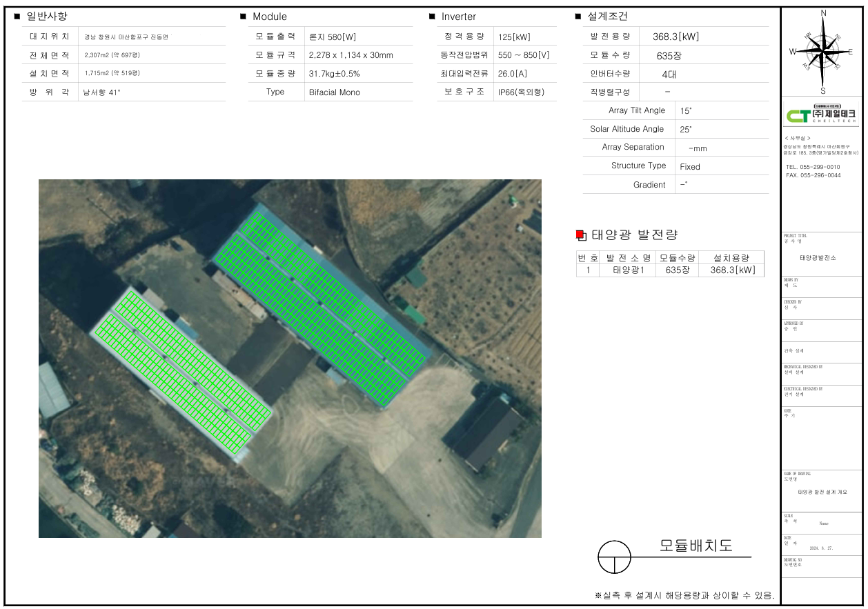Viewport: 868px width, 609px height.
Task: Select the green solar array on left building
Action: (181, 373)
